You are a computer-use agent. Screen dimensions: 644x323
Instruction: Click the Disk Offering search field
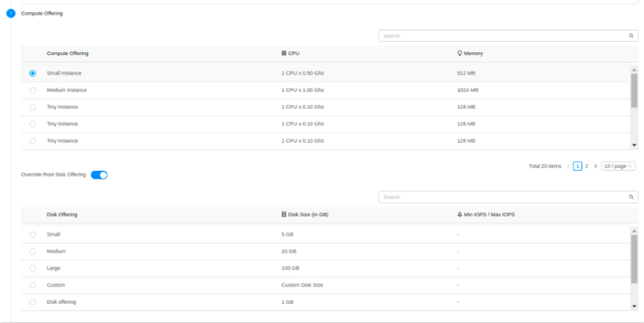click(508, 197)
